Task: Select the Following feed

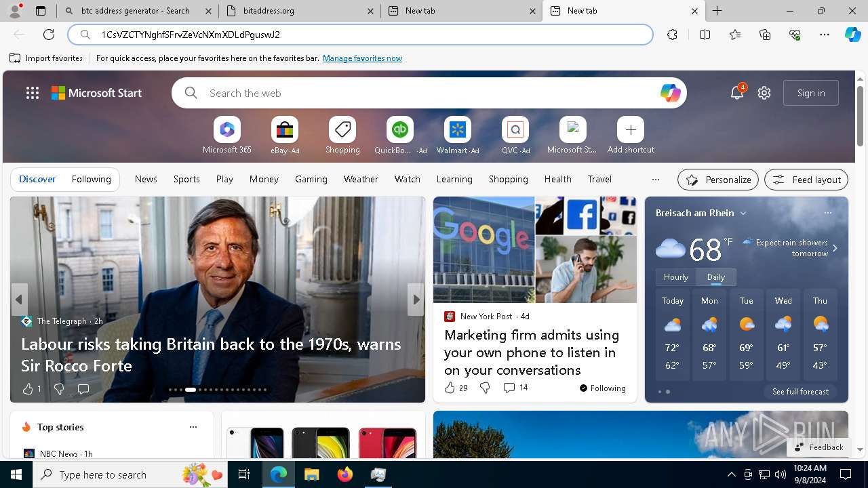Action: [x=91, y=179]
